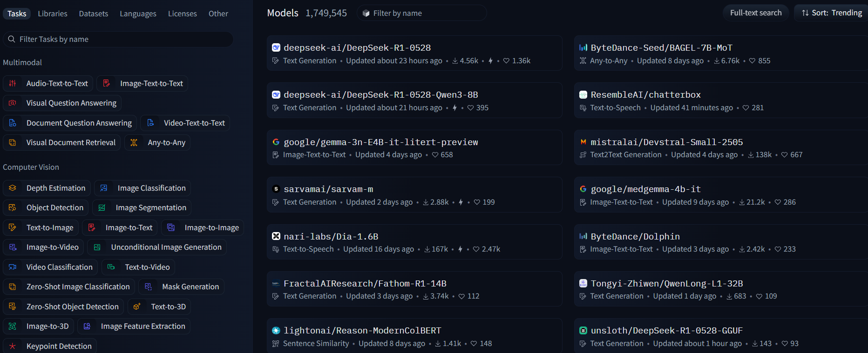Open the deepseek-ai/DeepSeek-R1-0528-Qwen3-8B model
This screenshot has height=353, width=868.
(414, 100)
